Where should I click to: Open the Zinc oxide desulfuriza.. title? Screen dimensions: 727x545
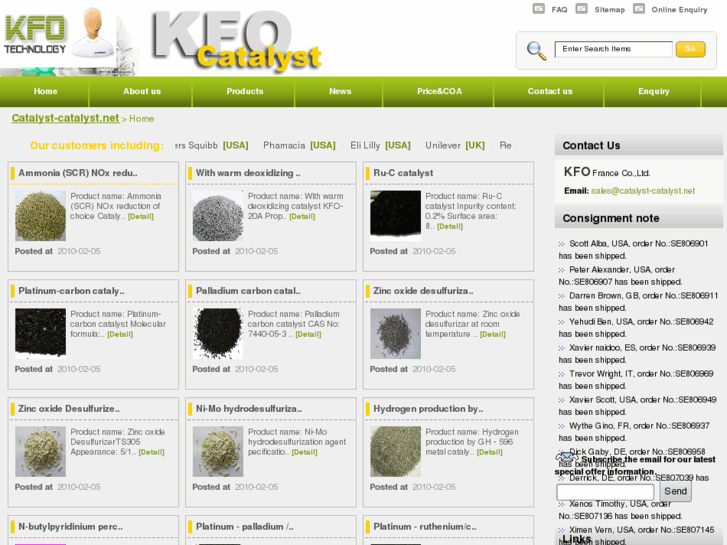click(x=423, y=291)
